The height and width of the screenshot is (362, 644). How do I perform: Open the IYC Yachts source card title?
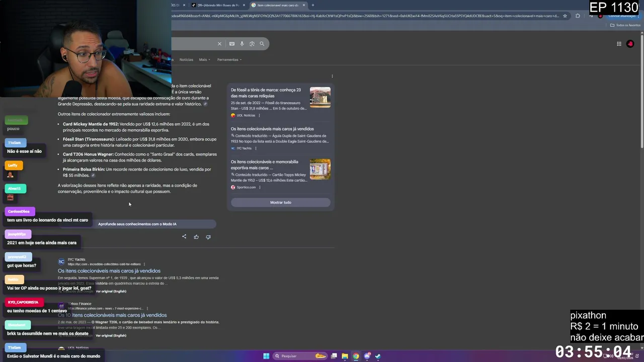[272, 129]
